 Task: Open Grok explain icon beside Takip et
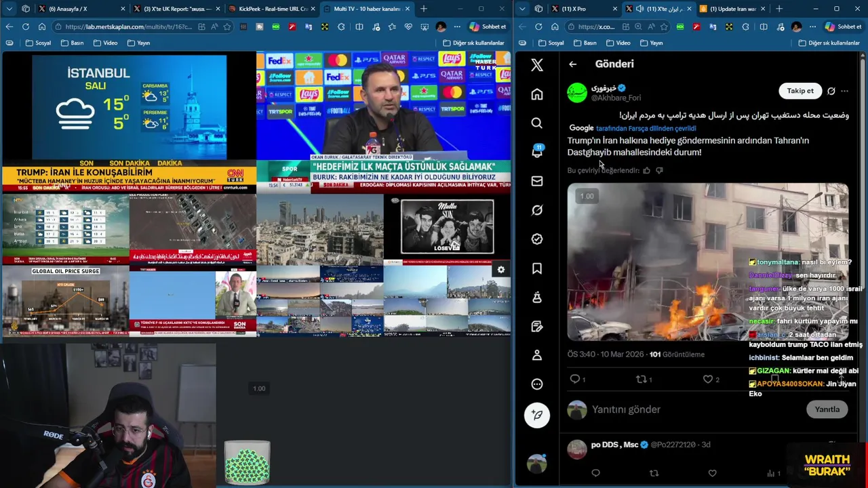[x=831, y=91]
